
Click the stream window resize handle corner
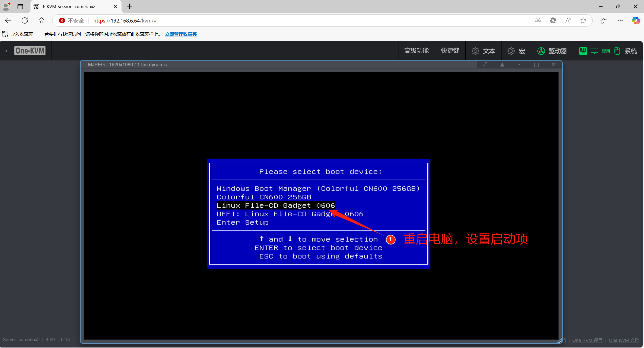[560, 341]
